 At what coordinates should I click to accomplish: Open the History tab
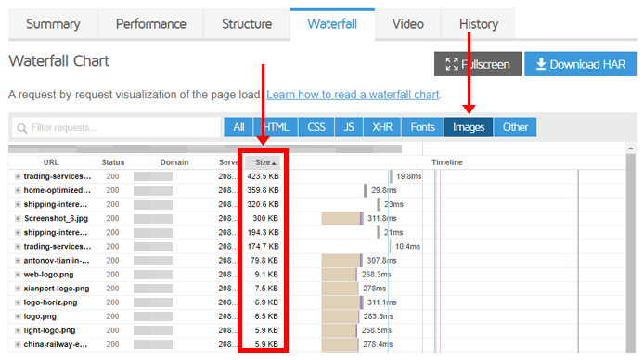(479, 24)
